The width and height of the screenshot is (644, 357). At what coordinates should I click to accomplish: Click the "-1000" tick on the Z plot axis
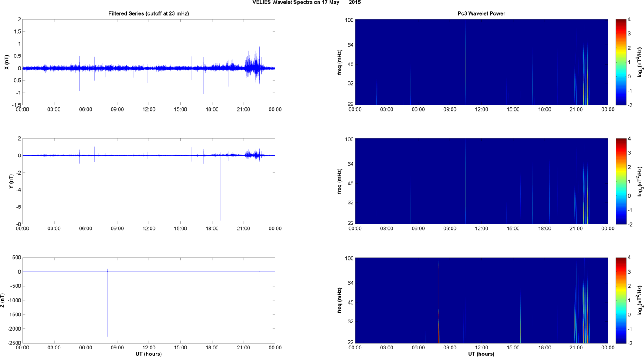point(14,300)
